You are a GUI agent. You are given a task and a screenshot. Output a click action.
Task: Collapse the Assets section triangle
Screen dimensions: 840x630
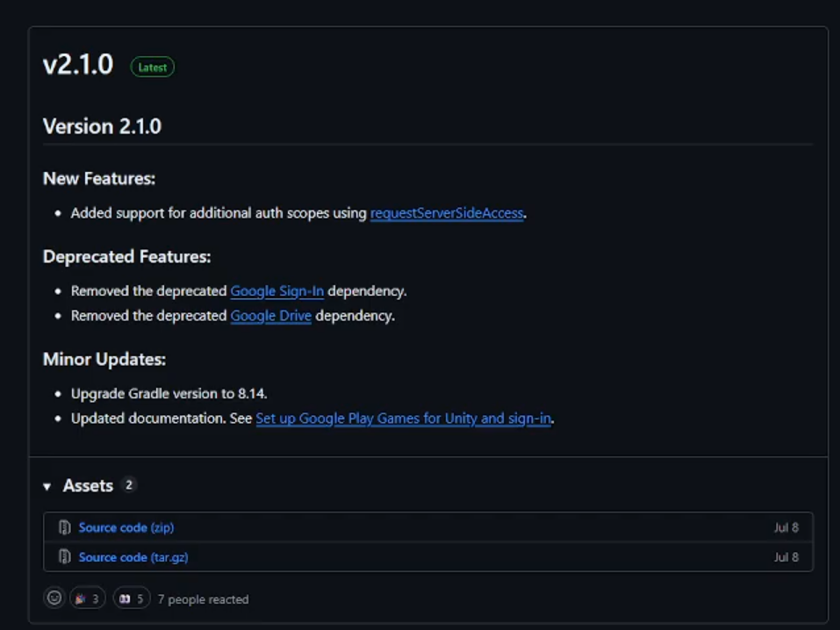coord(47,486)
